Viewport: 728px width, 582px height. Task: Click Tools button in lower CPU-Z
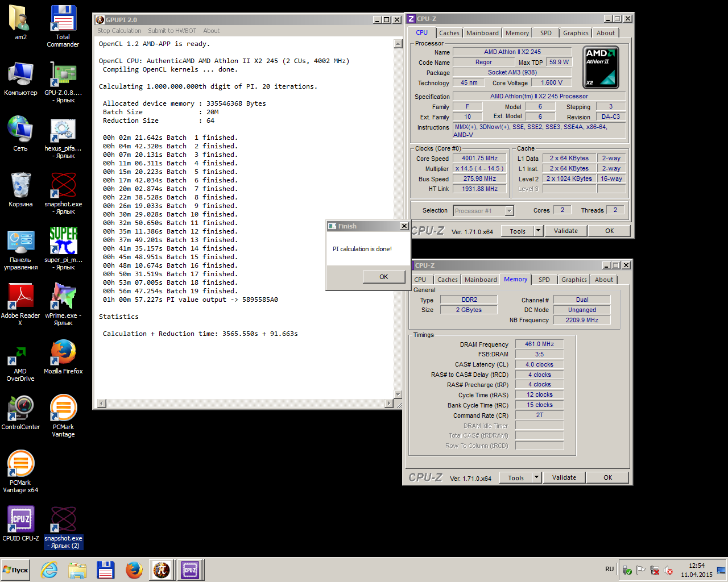click(516, 477)
